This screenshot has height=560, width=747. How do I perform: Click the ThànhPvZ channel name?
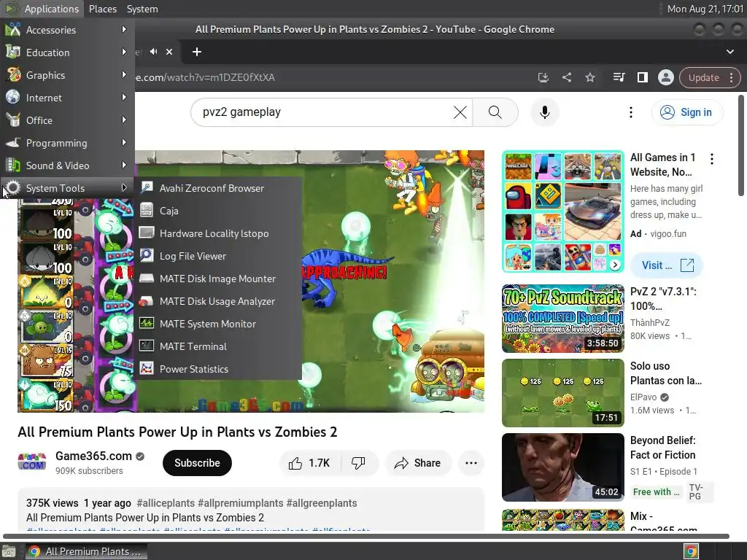649,322
